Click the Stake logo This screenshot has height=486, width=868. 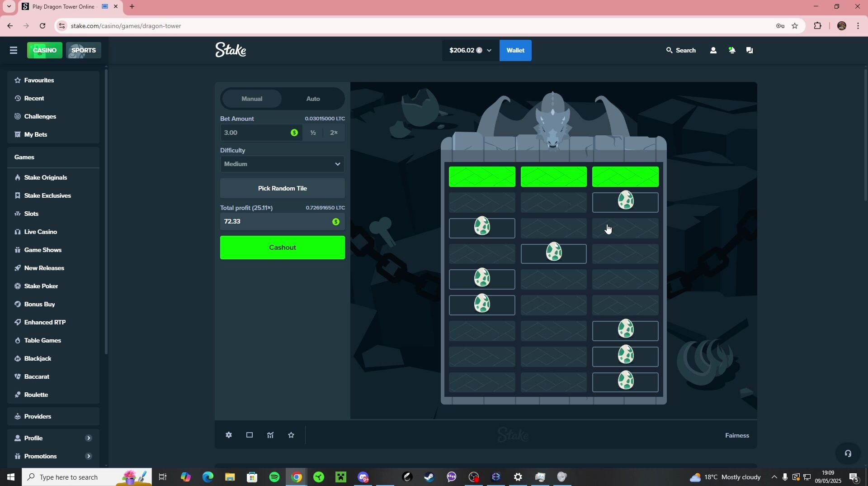(231, 50)
